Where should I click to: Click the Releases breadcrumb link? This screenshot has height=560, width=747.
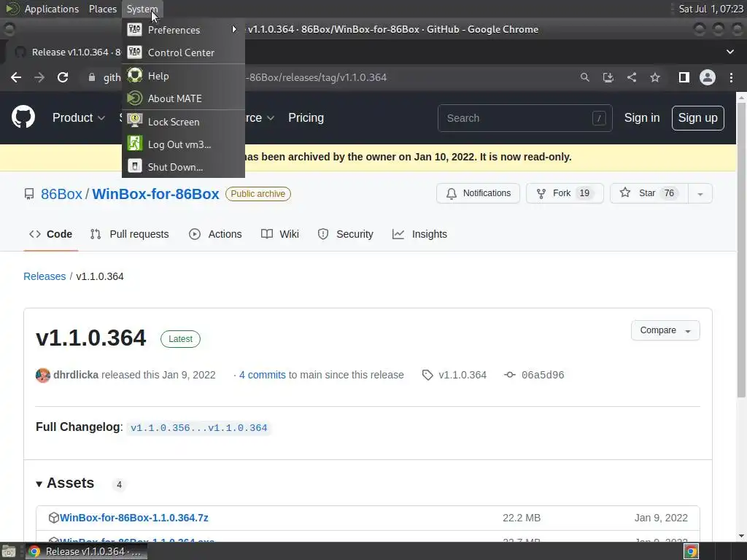coord(44,276)
